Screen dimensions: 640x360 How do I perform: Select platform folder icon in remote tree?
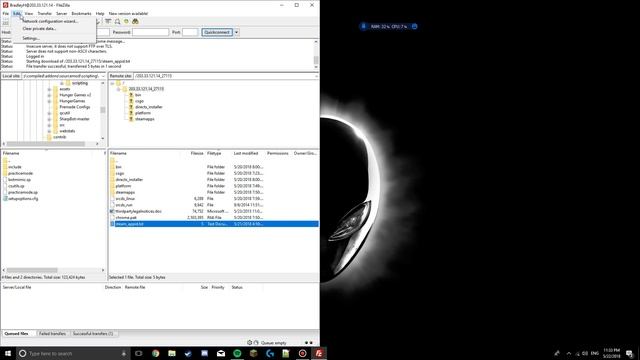tap(131, 113)
